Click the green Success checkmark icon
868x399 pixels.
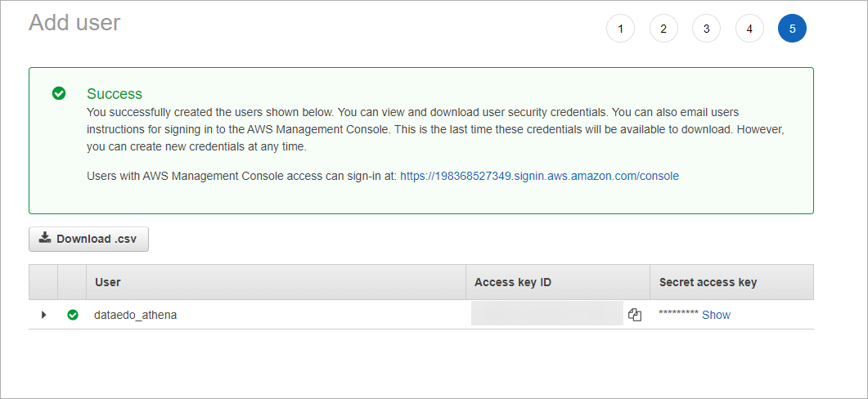click(x=59, y=93)
